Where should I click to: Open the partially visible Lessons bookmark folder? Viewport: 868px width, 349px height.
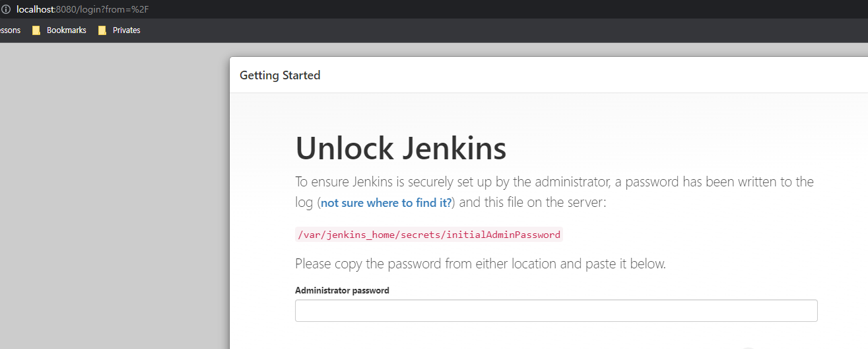(10, 30)
